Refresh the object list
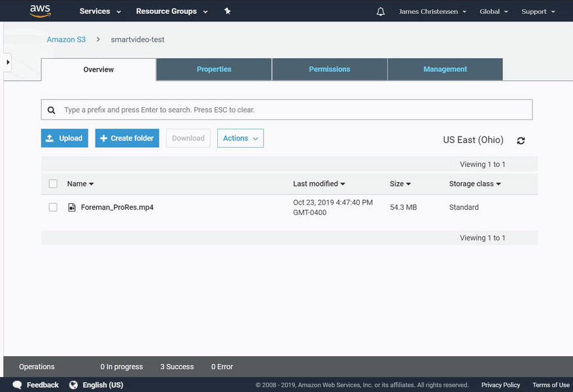 tap(521, 140)
